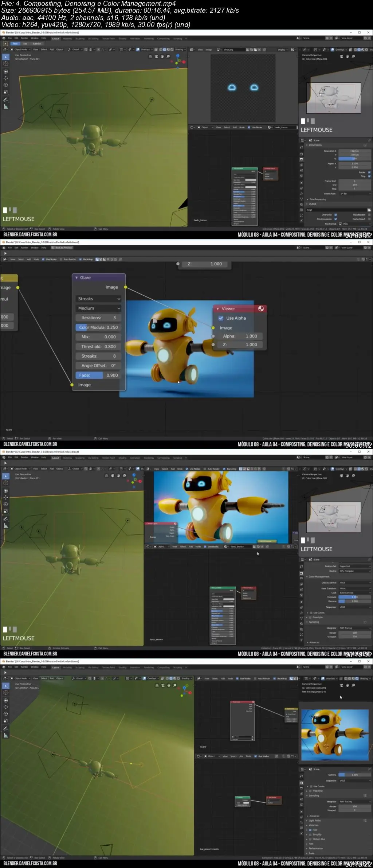Adjust the Exposure slider in the third frame's Color Management

[x=354, y=597]
